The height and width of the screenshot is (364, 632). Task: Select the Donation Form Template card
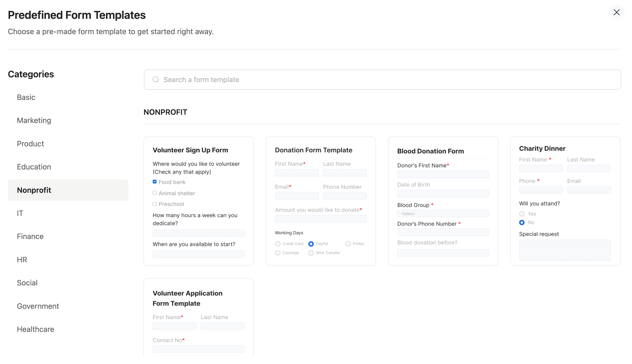321,201
